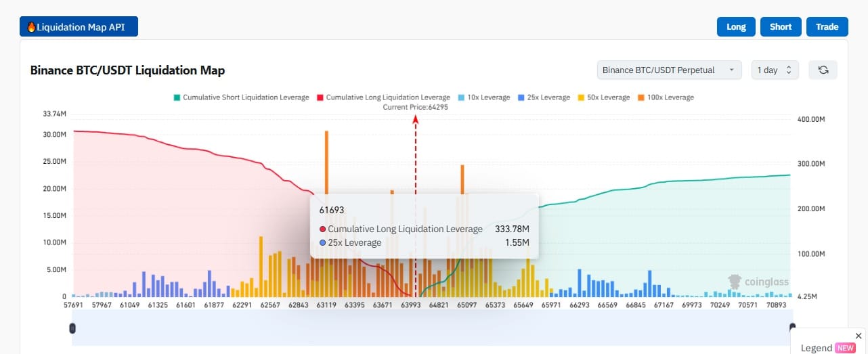Open the Liquidation Map API button
The width and height of the screenshot is (868, 354).
click(x=79, y=27)
